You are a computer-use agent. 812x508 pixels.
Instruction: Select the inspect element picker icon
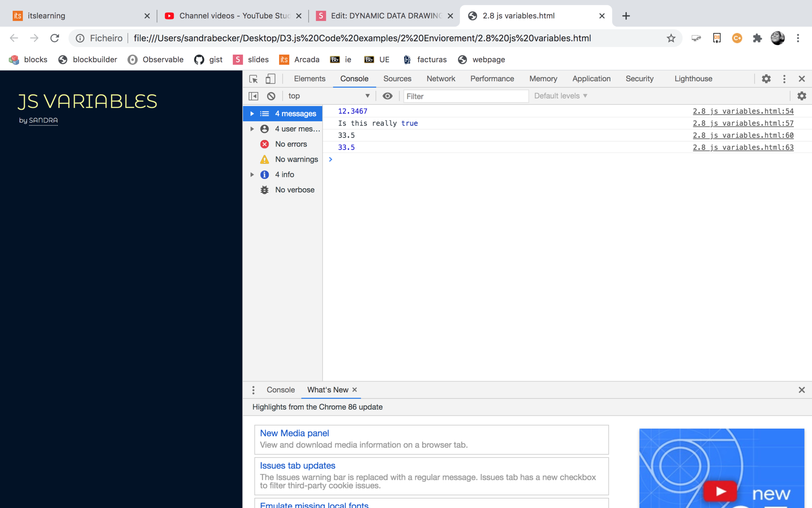tap(253, 79)
